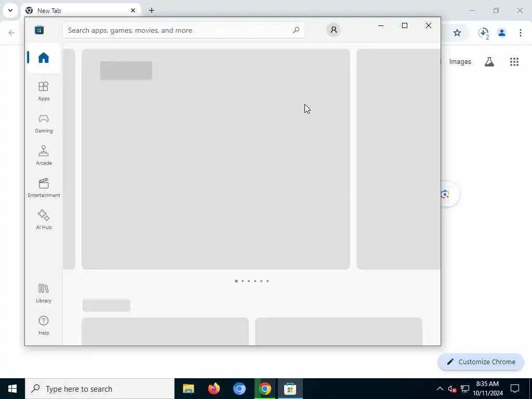Switch to Google Chrome on the taskbar
532x399 pixels.
click(264, 389)
